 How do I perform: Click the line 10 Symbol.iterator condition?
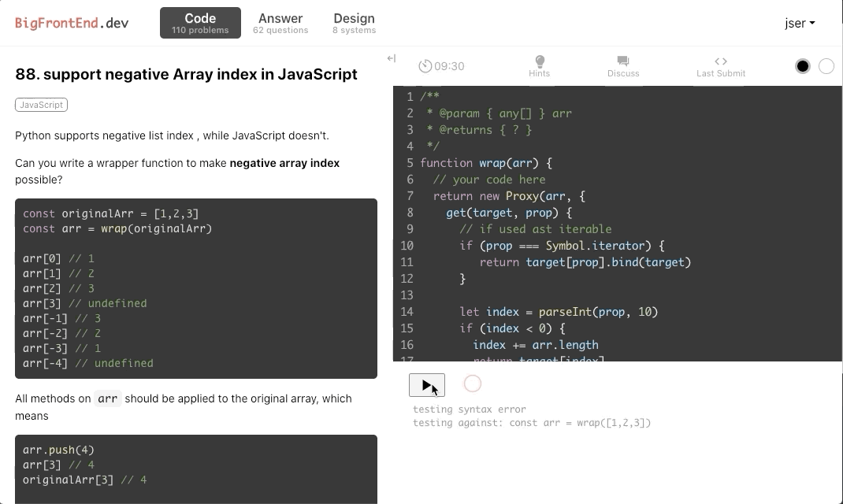[562, 246]
